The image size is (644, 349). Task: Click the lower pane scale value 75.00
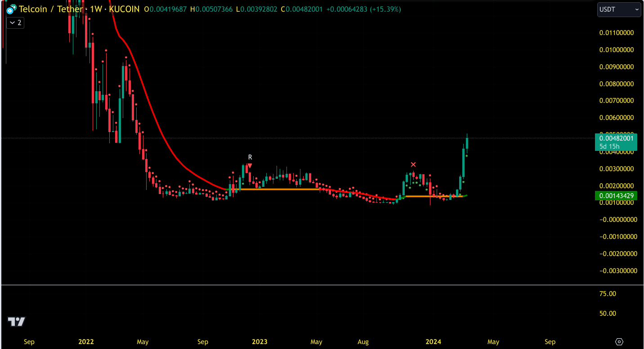[608, 294]
